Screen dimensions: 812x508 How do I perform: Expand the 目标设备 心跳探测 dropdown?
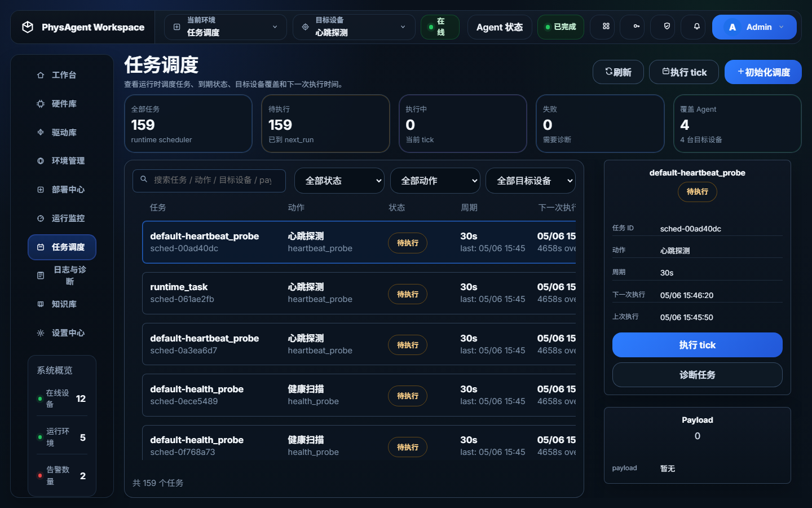click(354, 27)
